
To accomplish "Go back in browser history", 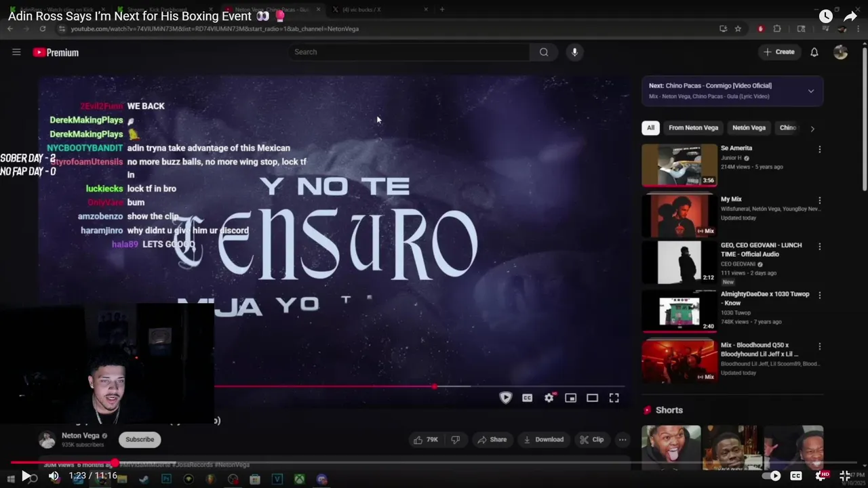I will point(10,28).
